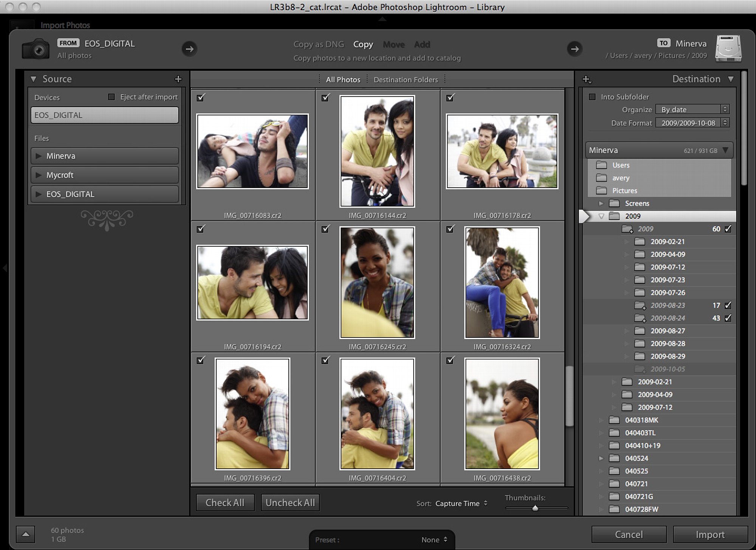Click the Cancel button
Screen dimensions: 756x550
coord(629,534)
